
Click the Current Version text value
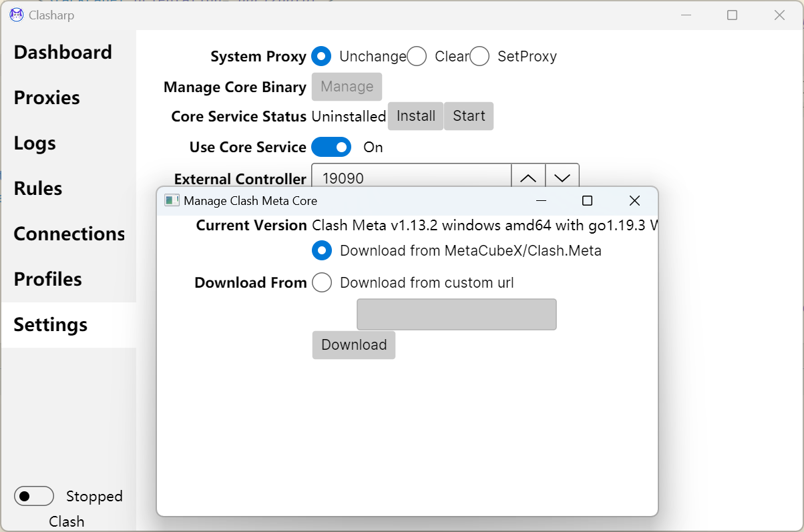tap(485, 226)
